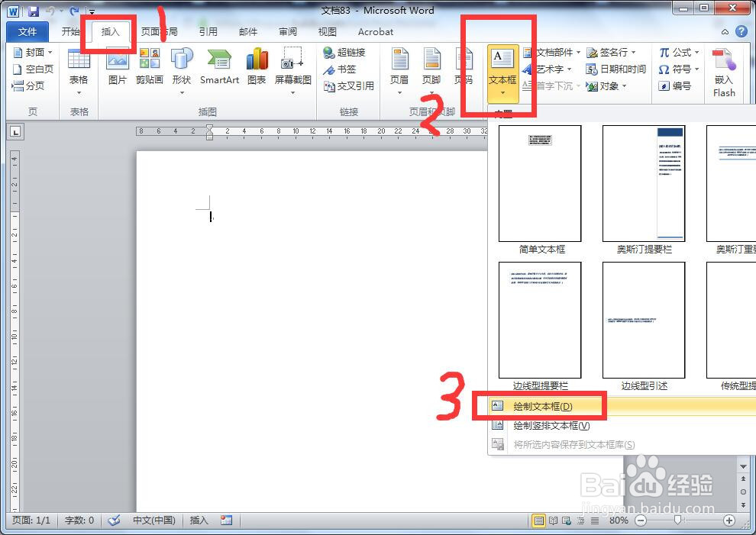The width and height of the screenshot is (756, 535).
Task: Click the 超链接 hyperlink icon
Action: pos(344,53)
